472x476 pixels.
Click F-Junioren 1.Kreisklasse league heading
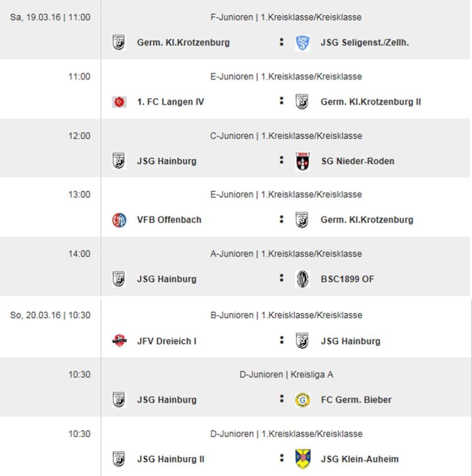(x=286, y=17)
